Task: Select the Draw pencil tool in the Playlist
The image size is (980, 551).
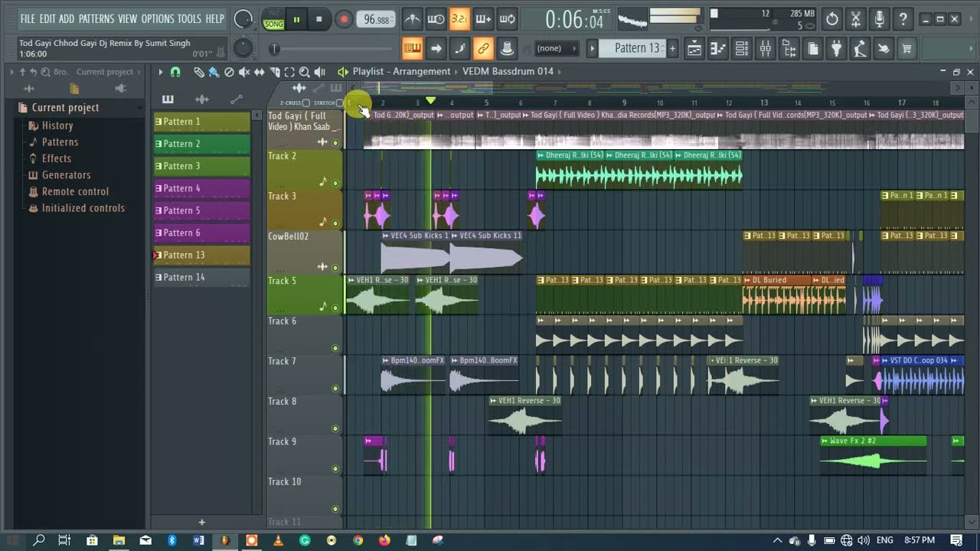Action: (x=199, y=72)
